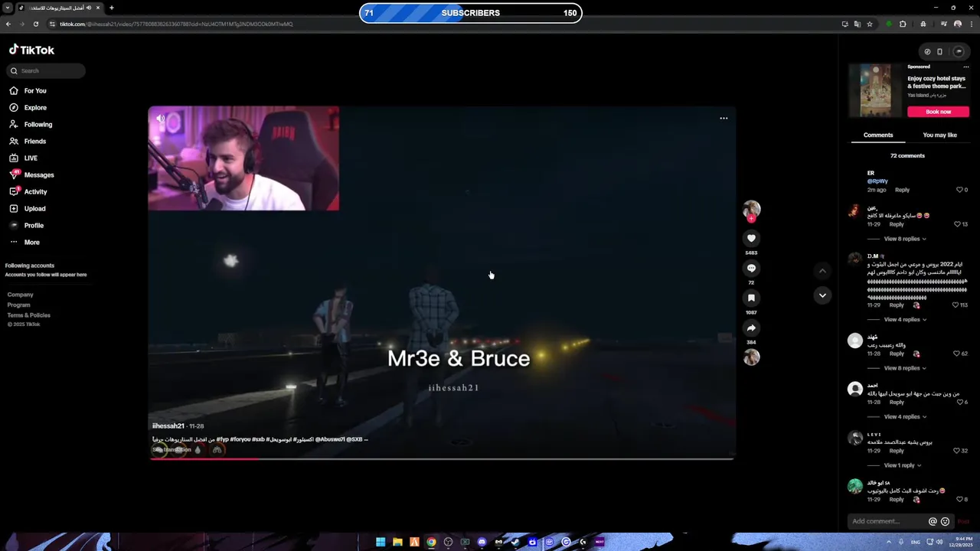980x551 pixels.
Task: Expand View 8 replies under 11-28 comment with 62 likes
Action: pyautogui.click(x=905, y=368)
